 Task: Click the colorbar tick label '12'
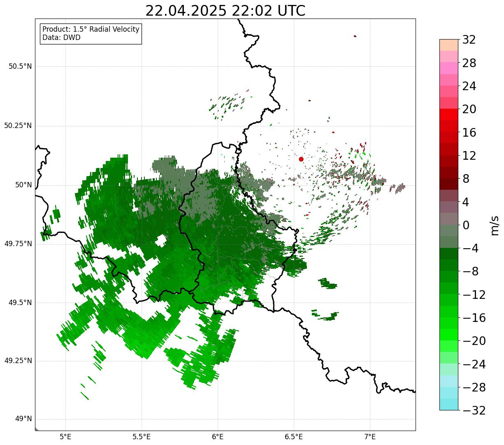[469, 156]
